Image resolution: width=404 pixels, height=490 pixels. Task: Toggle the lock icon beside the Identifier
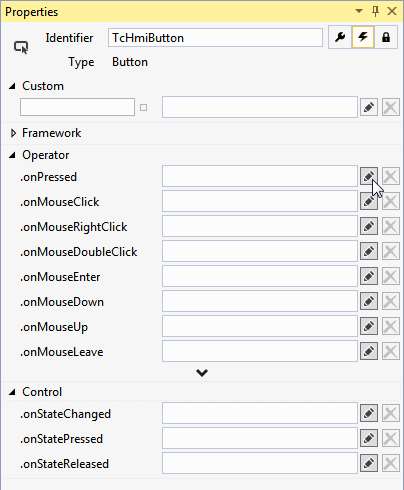pos(386,37)
